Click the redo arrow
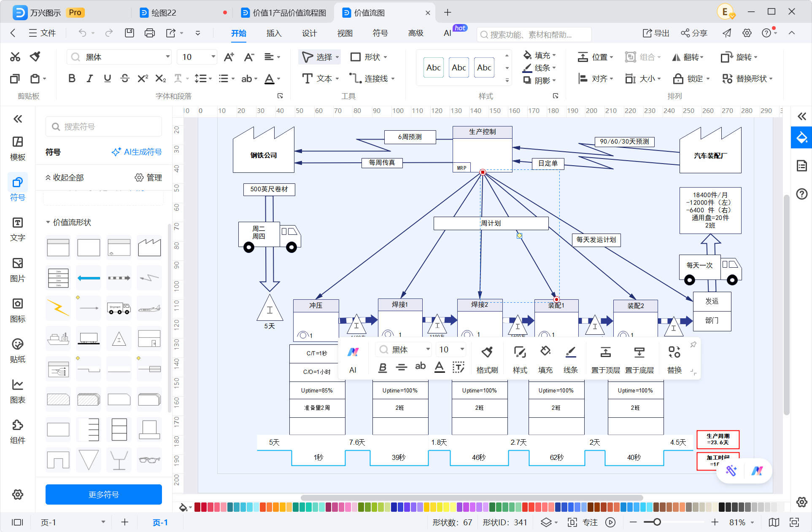Screen dimensions: 812x532 [x=109, y=33]
